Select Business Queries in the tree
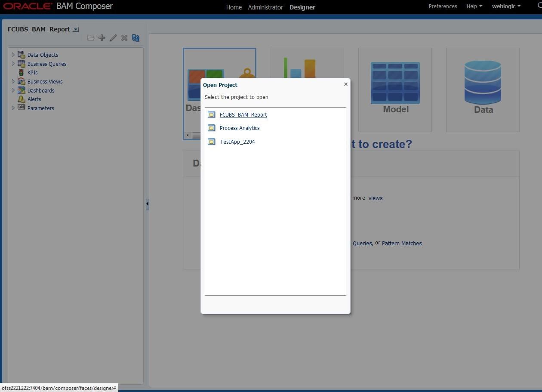This screenshot has width=542, height=392. tap(47, 64)
